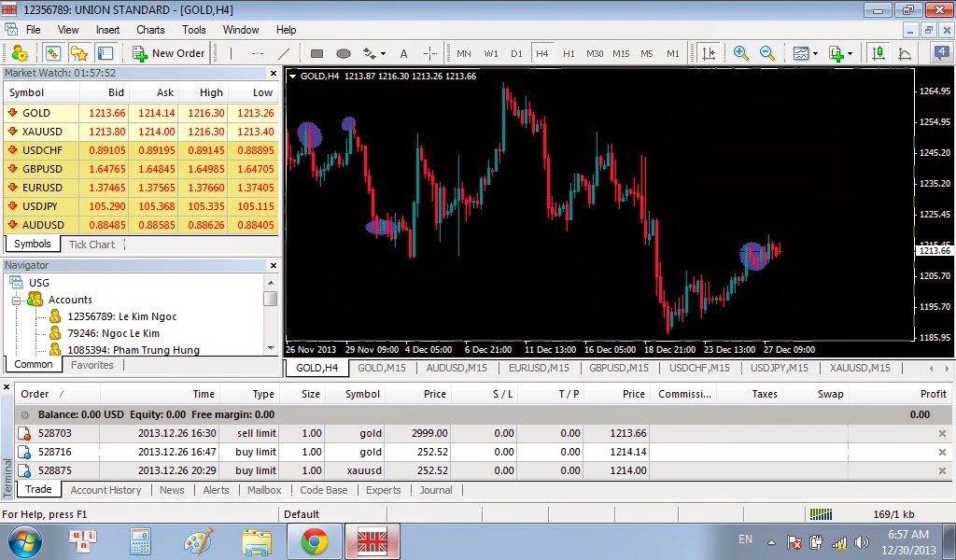Image resolution: width=956 pixels, height=560 pixels.
Task: Select the Crosshair tool
Action: coord(429,53)
